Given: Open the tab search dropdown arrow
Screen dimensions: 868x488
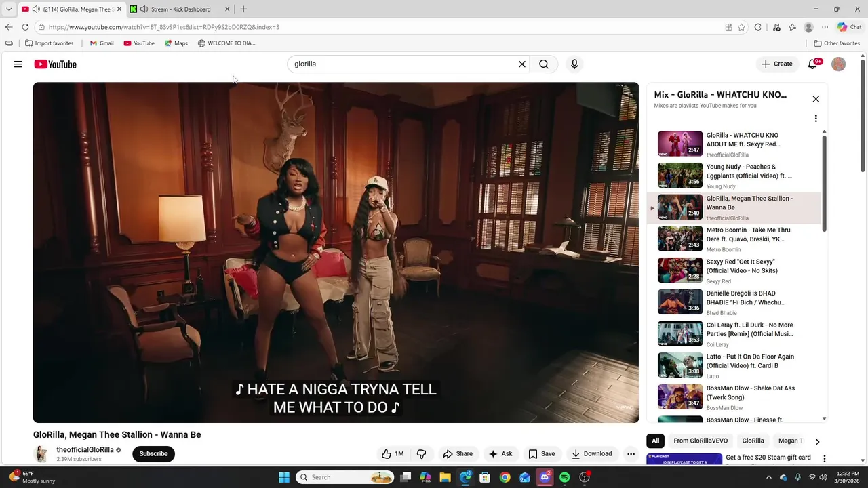Looking at the screenshot, I should (9, 9).
